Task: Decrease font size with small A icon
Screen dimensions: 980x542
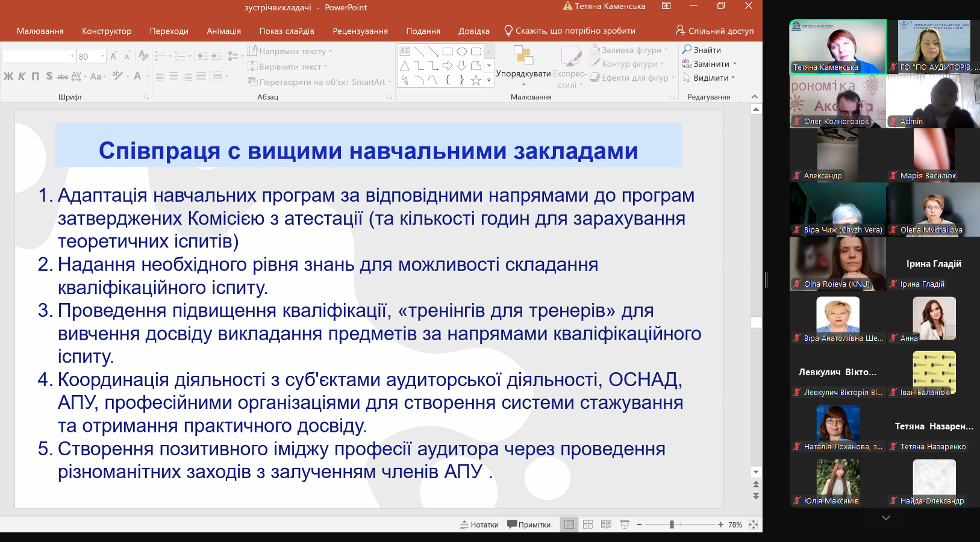Action: coord(127,56)
